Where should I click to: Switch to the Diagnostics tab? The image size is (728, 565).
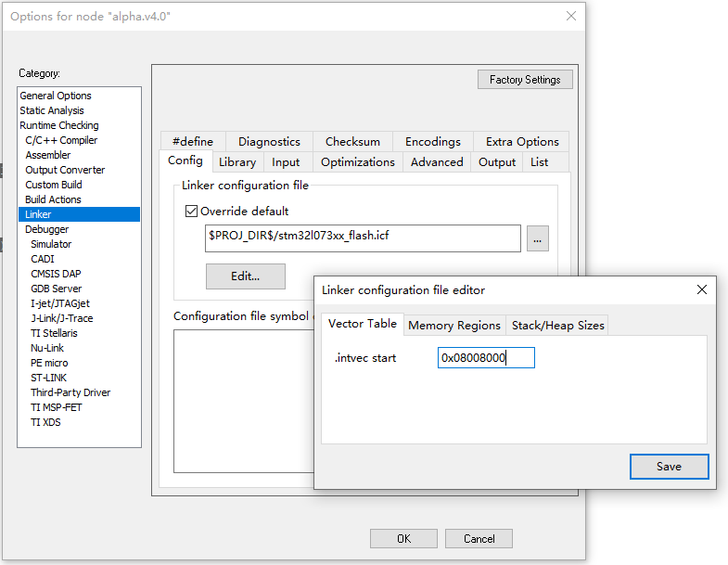pyautogui.click(x=269, y=142)
